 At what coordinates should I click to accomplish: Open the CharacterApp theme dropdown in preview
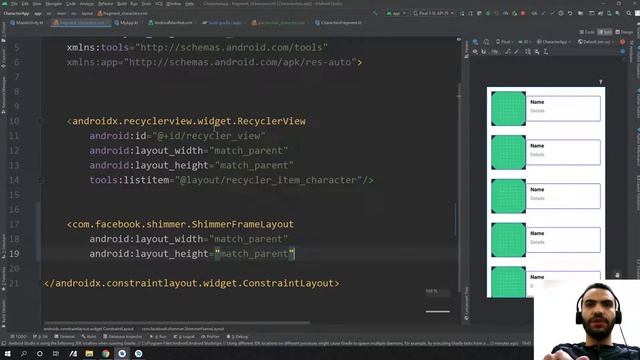pos(553,42)
